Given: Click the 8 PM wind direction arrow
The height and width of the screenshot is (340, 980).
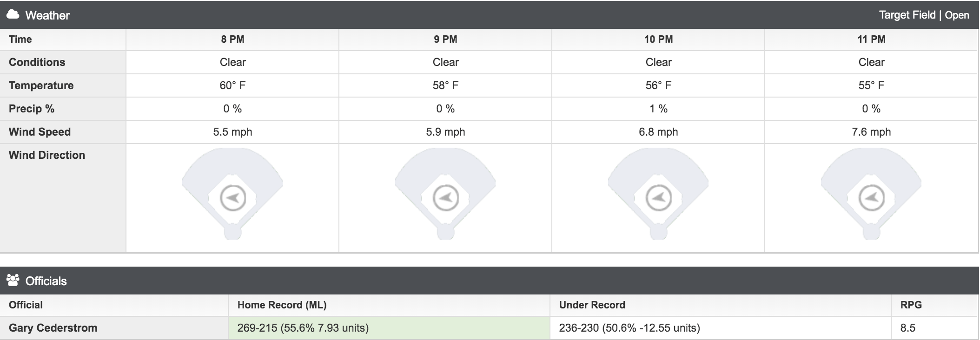Looking at the screenshot, I should (232, 199).
